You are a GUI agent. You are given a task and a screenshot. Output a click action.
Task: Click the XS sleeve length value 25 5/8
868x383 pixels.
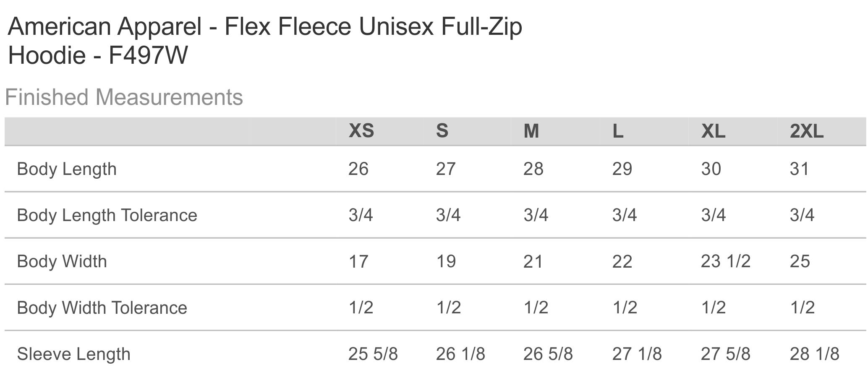click(x=373, y=354)
